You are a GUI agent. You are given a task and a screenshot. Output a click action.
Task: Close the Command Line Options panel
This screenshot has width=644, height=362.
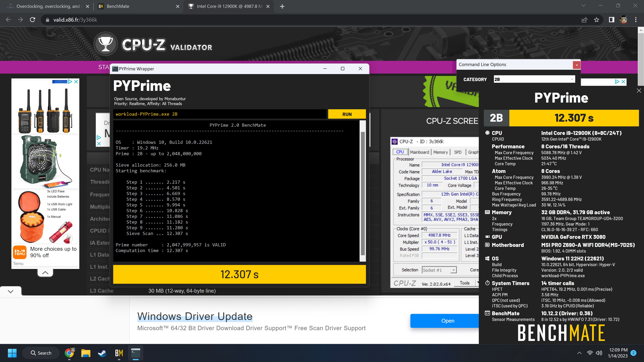click(x=577, y=65)
